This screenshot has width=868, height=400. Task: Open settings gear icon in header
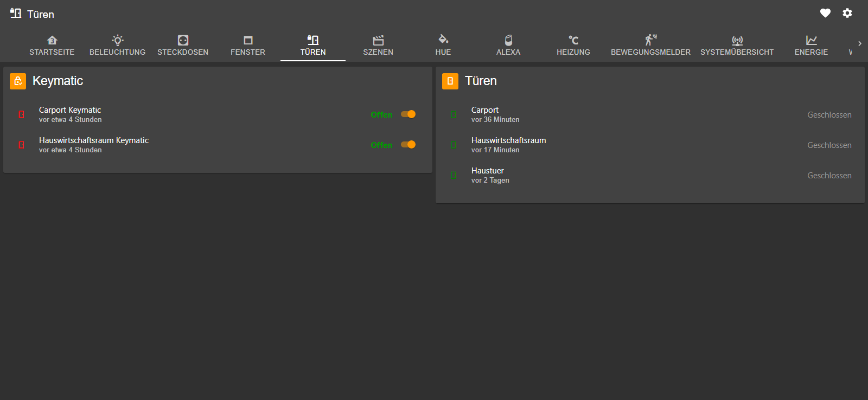pyautogui.click(x=847, y=13)
